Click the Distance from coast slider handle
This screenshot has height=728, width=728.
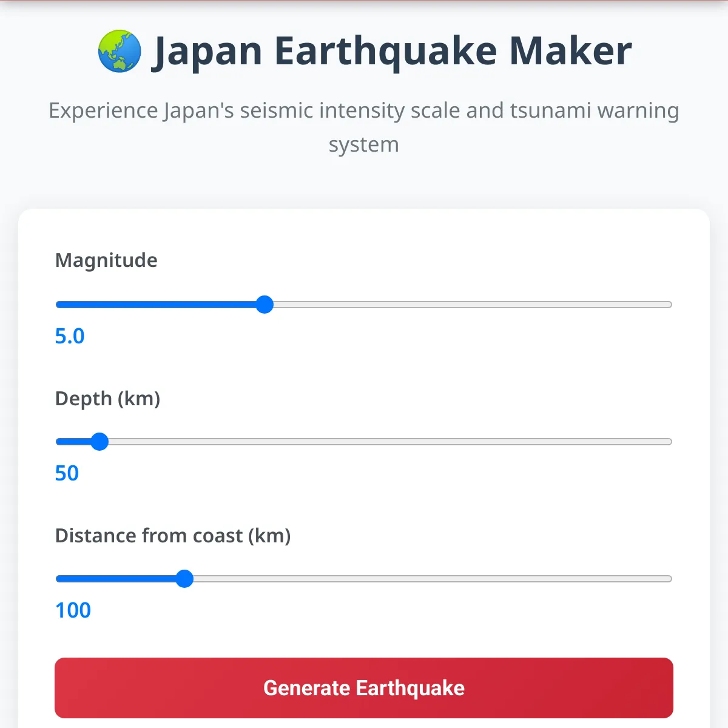point(184,579)
